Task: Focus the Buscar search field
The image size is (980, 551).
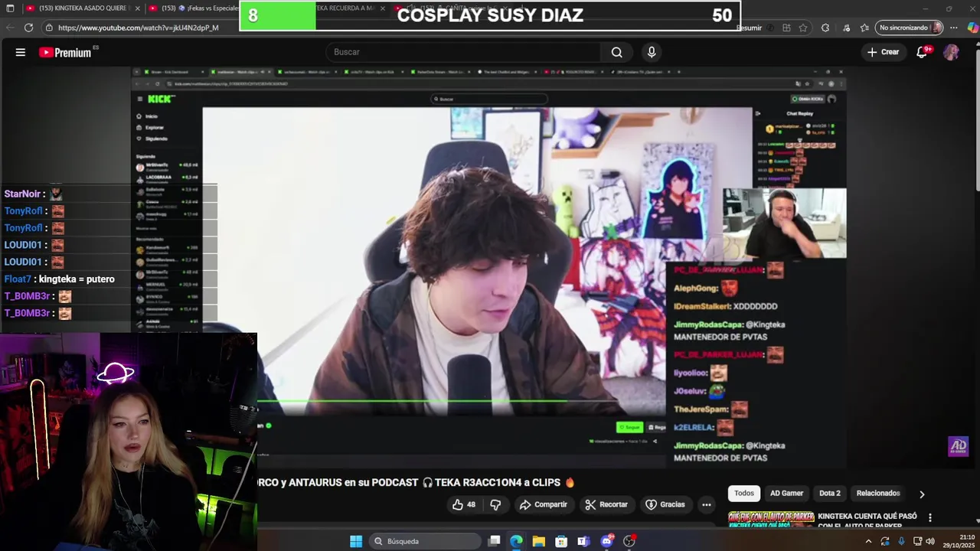Action: (x=464, y=52)
